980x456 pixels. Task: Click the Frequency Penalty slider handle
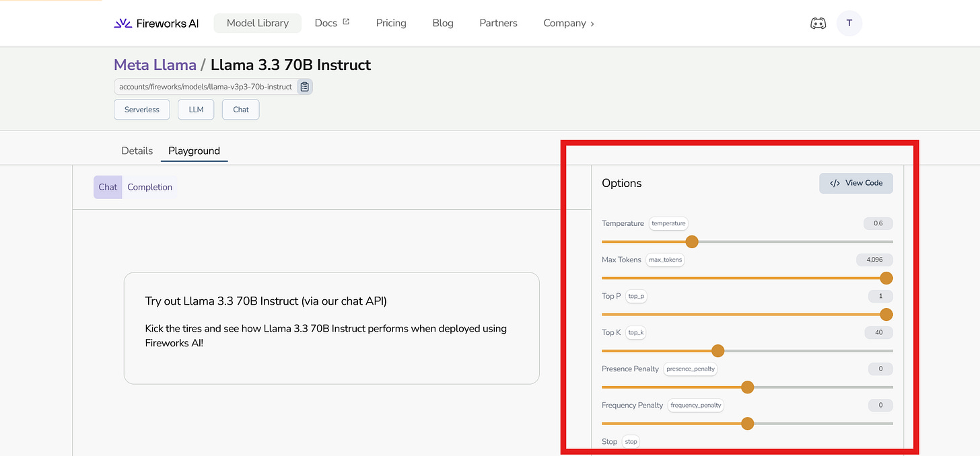point(747,423)
